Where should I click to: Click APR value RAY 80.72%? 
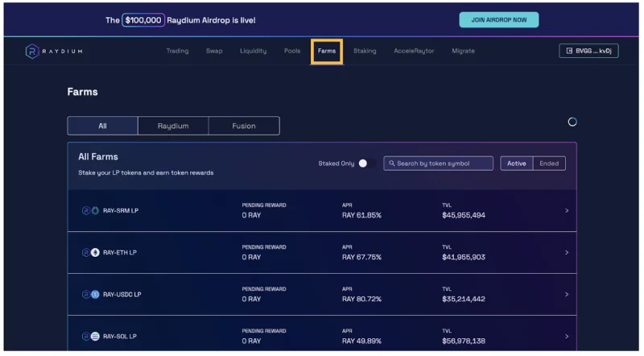pos(361,299)
